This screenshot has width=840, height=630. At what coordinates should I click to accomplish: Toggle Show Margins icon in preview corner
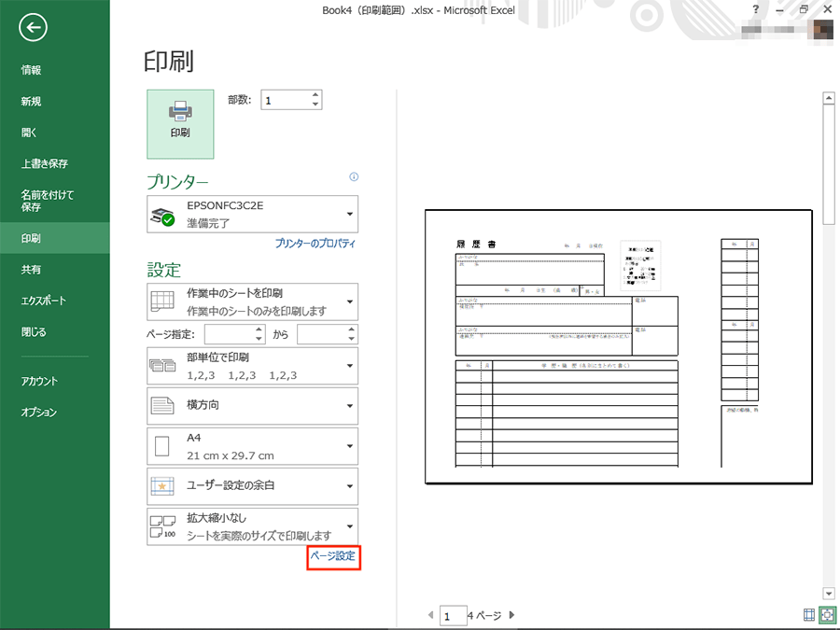809,614
